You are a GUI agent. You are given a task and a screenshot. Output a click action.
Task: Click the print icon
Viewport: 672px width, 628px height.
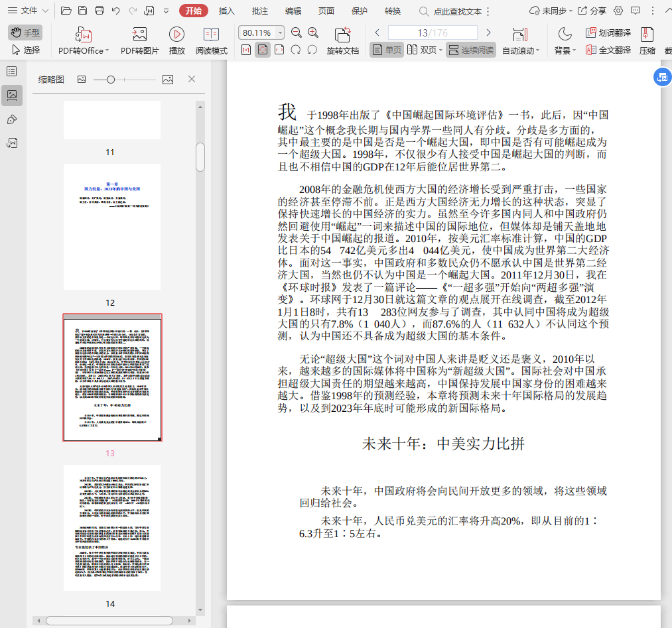[x=100, y=11]
